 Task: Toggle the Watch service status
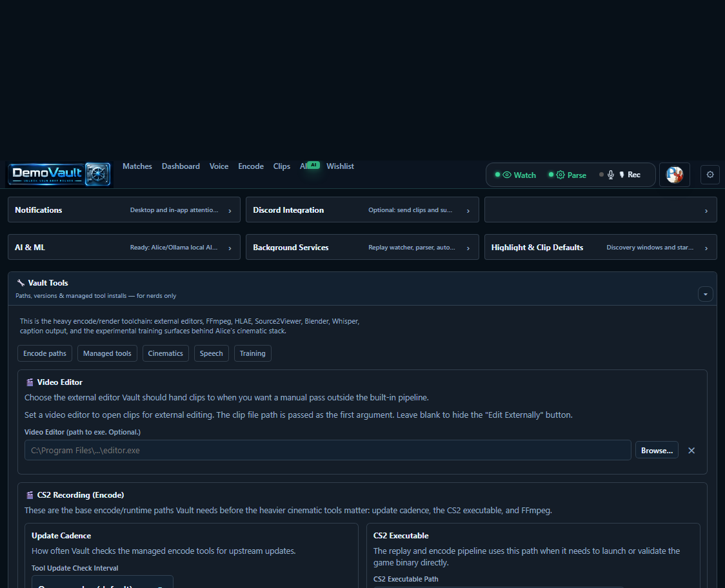pyautogui.click(x=515, y=175)
